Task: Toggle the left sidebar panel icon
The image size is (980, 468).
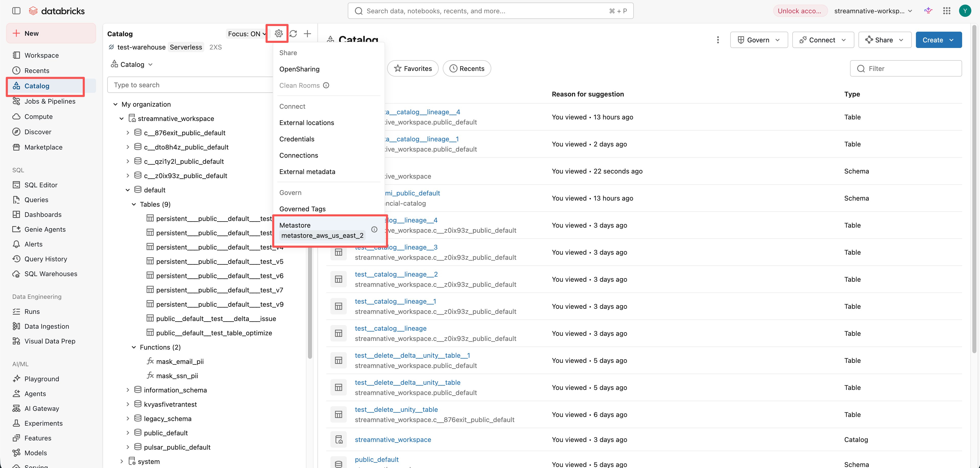Action: coord(16,11)
